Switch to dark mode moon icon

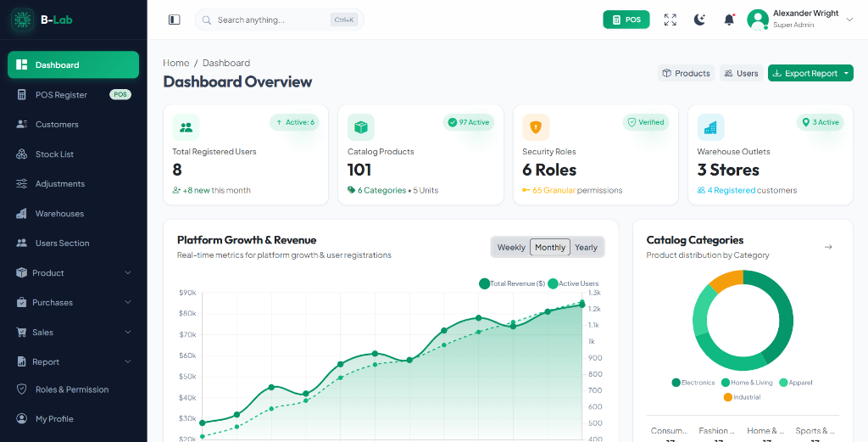pos(699,20)
